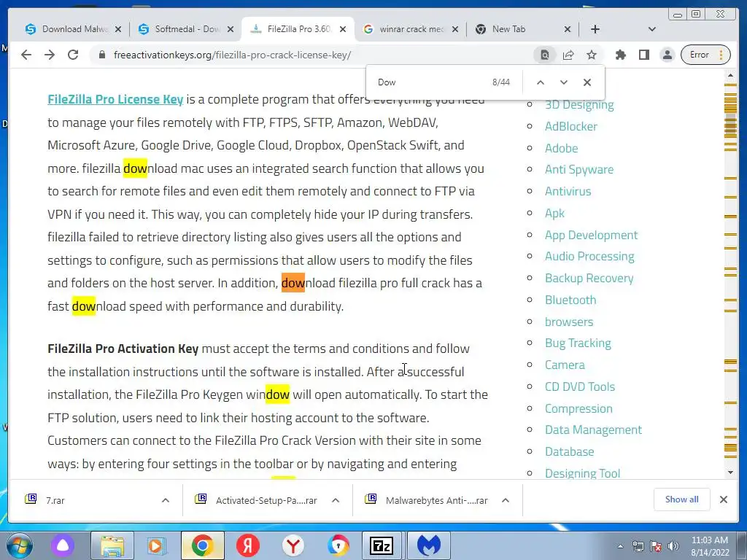The height and width of the screenshot is (560, 747).
Task: Click the padlock site info icon
Action: [x=101, y=55]
